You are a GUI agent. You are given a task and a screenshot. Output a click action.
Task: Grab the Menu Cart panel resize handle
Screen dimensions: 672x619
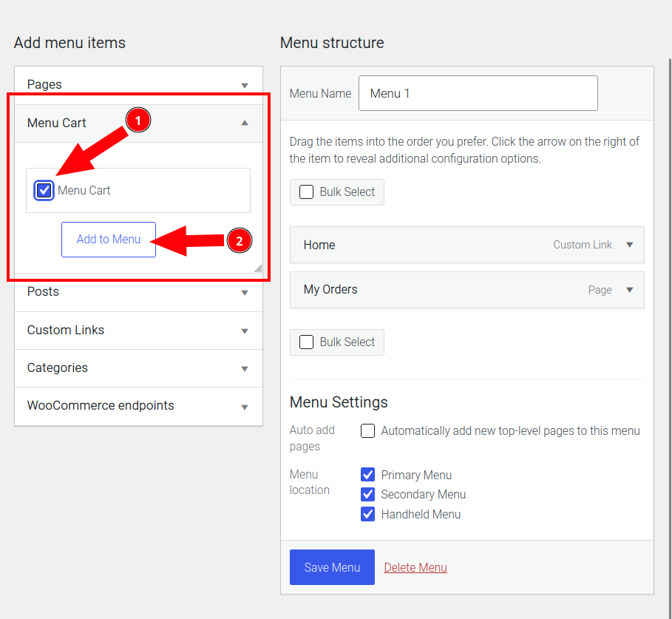click(258, 268)
